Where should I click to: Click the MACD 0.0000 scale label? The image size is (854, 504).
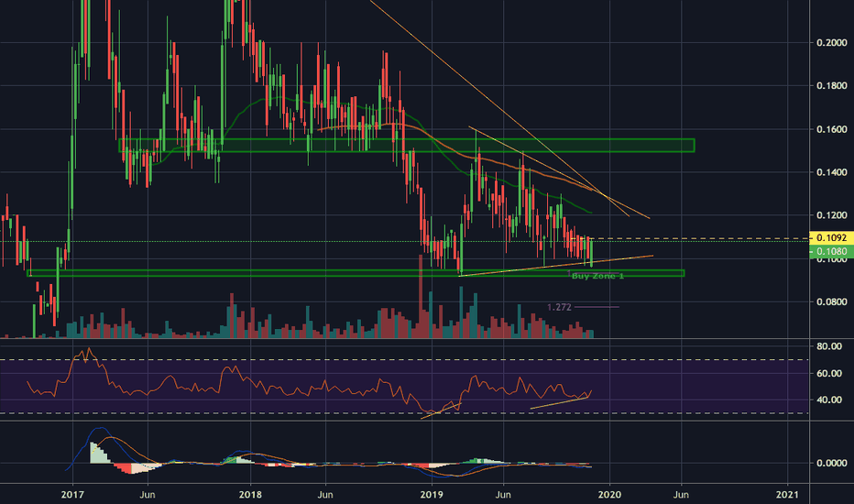coord(832,463)
